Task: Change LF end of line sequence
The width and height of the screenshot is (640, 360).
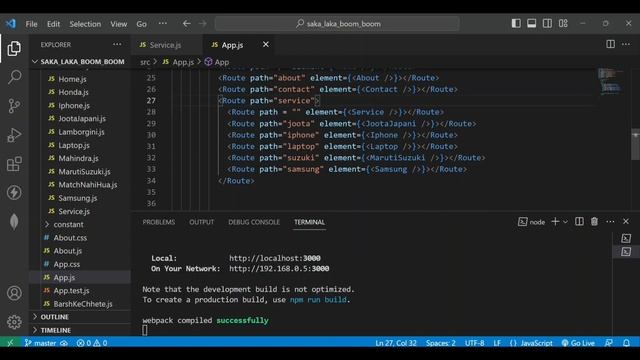Action: point(497,343)
